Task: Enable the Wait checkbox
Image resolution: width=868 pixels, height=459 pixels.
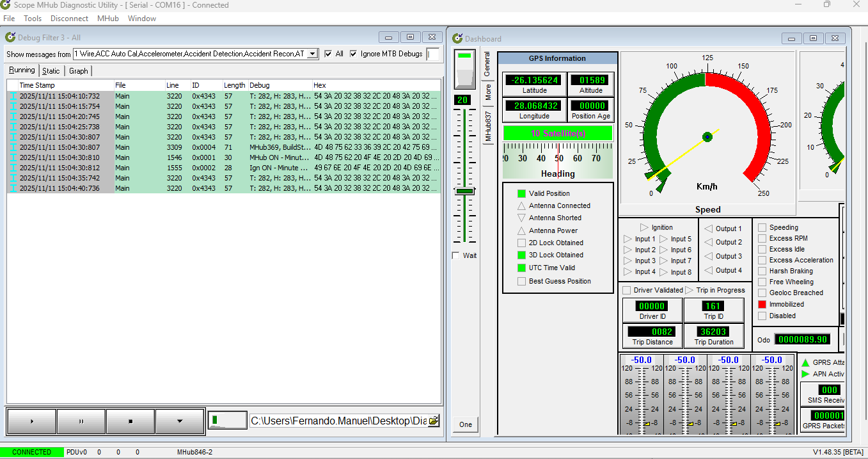Action: click(455, 255)
